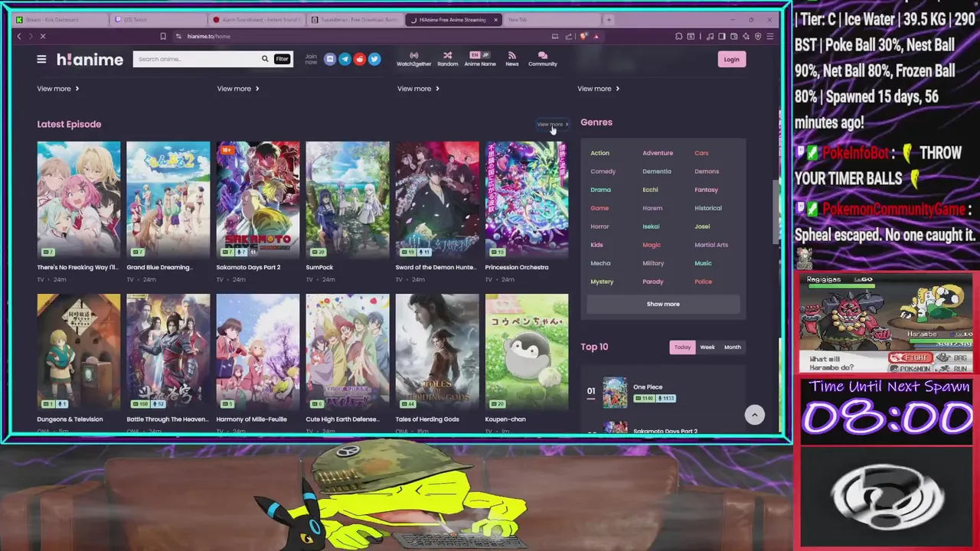Click the search magnifier icon
Image resolution: width=980 pixels, height=551 pixels.
(265, 59)
